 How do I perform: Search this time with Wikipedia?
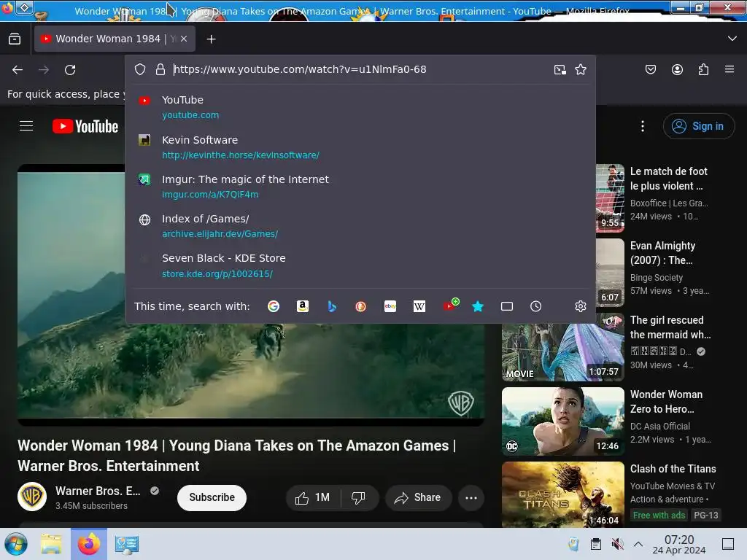pyautogui.click(x=419, y=306)
